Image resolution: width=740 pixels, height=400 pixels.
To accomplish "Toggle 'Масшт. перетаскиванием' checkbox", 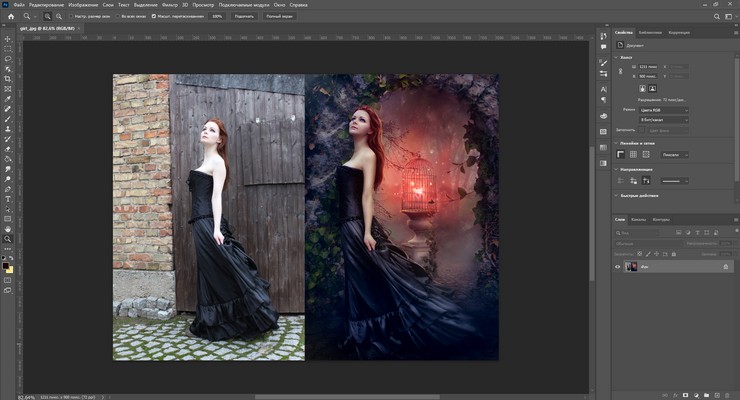I will click(x=156, y=17).
